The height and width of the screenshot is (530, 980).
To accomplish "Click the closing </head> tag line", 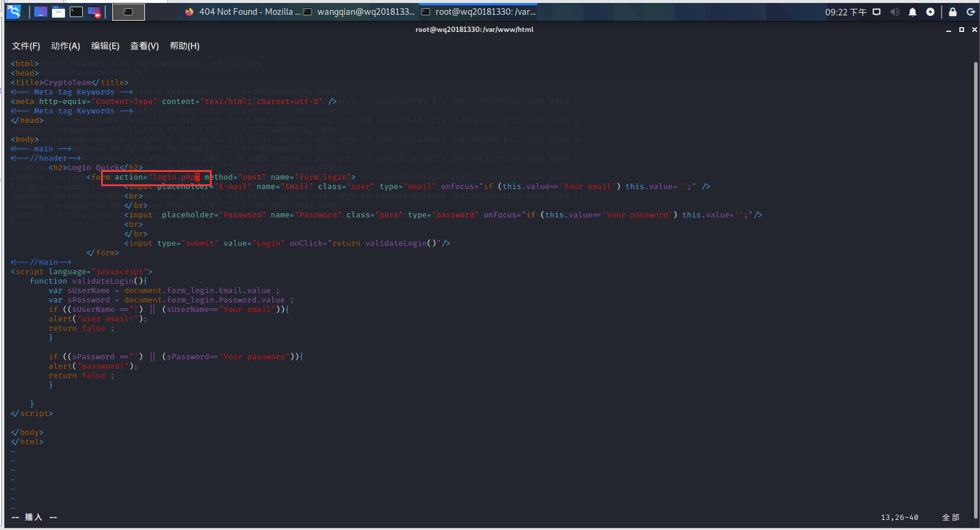I will [27, 121].
